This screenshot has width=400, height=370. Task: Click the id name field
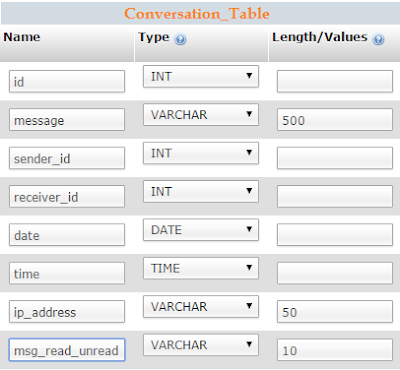tap(67, 81)
